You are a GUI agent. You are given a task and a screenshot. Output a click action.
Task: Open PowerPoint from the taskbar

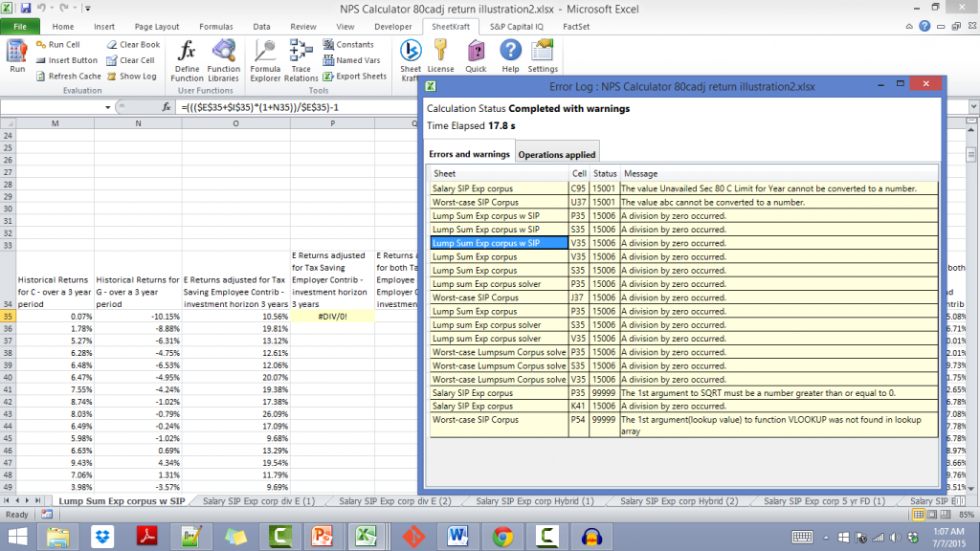click(322, 536)
